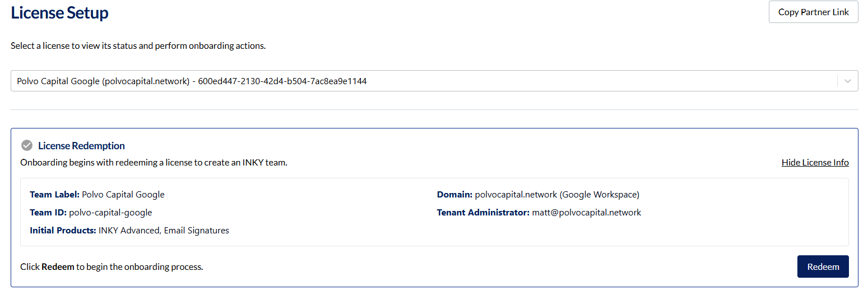Click the 'Select a license' instruction text
Viewport: 868px width, 294px height.
[x=138, y=45]
